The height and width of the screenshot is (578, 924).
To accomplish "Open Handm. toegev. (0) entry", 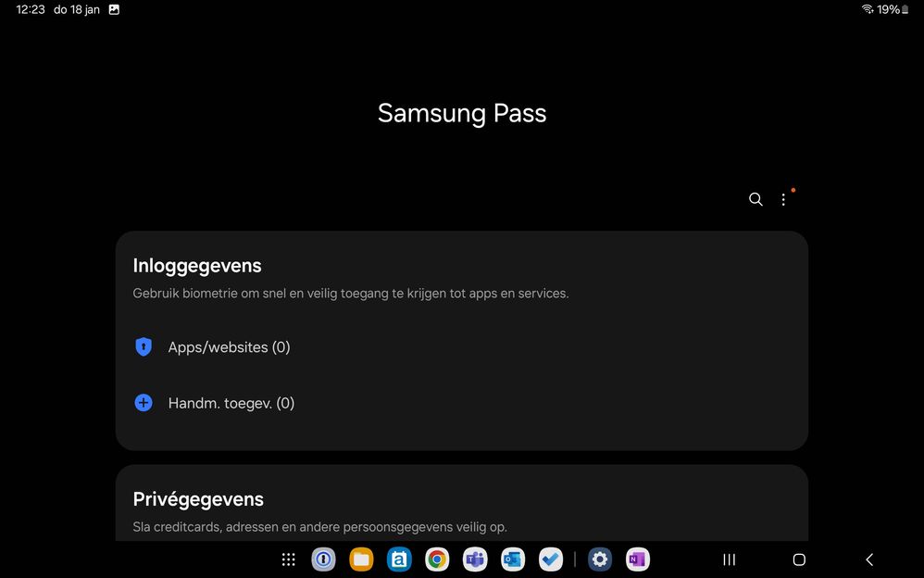I will click(x=461, y=403).
